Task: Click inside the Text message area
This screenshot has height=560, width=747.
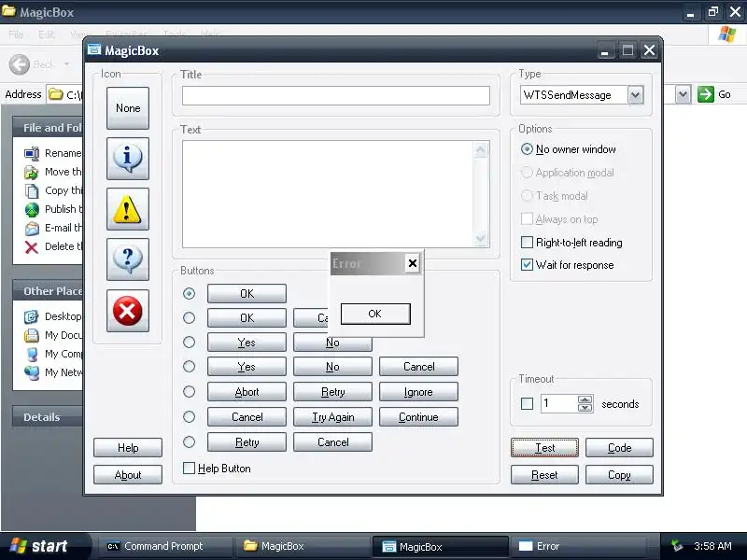Action: (328, 194)
